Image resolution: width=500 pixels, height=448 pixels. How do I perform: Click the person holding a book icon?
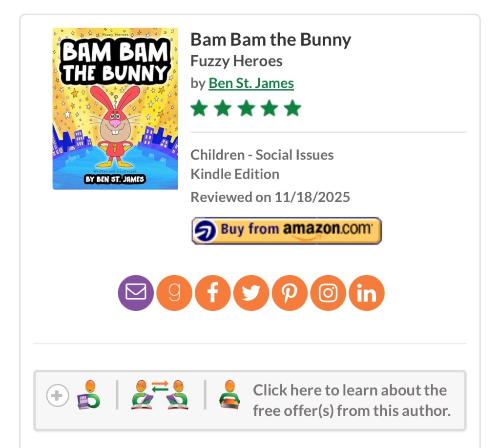coord(229,394)
